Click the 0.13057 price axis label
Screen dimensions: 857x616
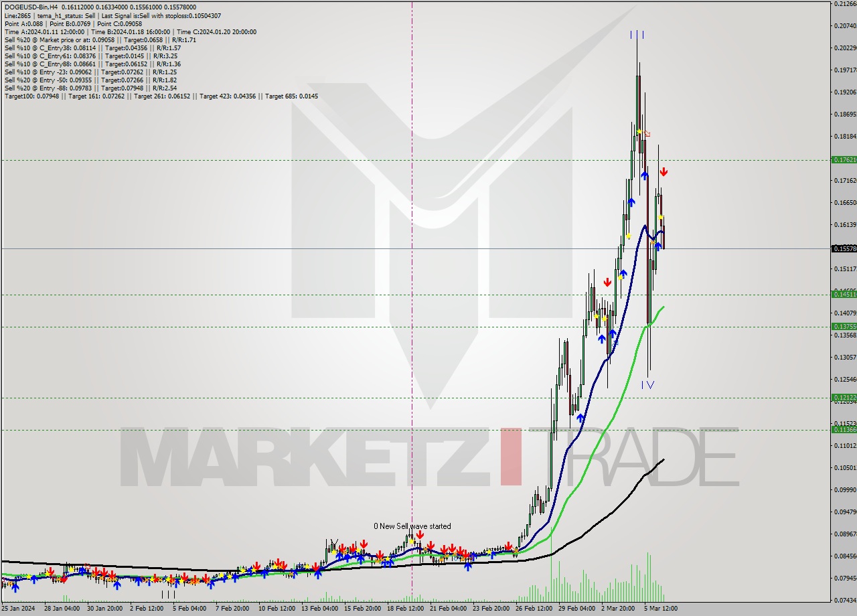845,357
